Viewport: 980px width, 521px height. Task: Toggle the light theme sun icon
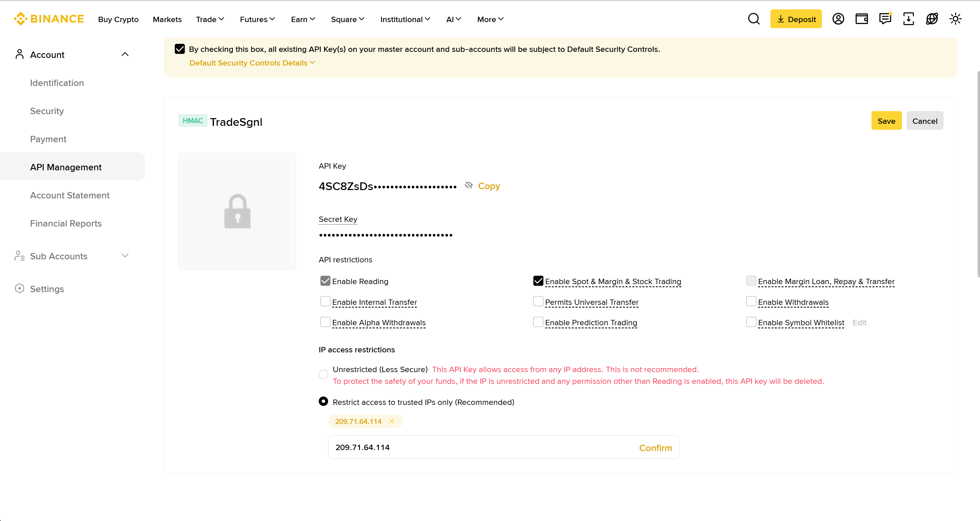point(955,19)
